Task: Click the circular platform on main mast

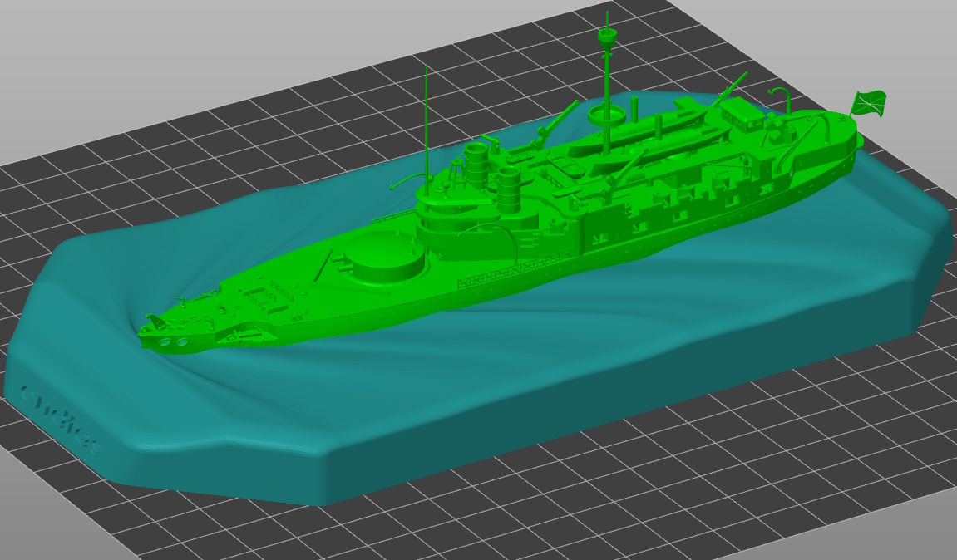Action: pyautogui.click(x=607, y=112)
